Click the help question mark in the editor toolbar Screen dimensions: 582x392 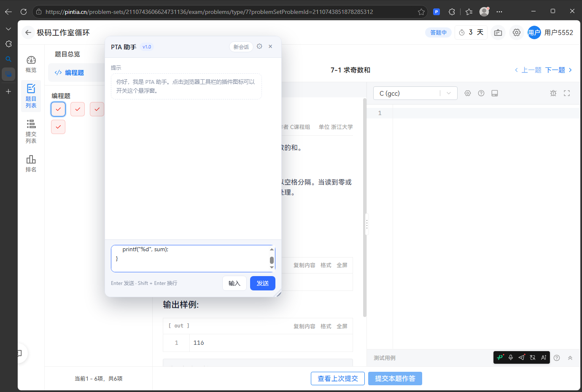[x=481, y=93]
